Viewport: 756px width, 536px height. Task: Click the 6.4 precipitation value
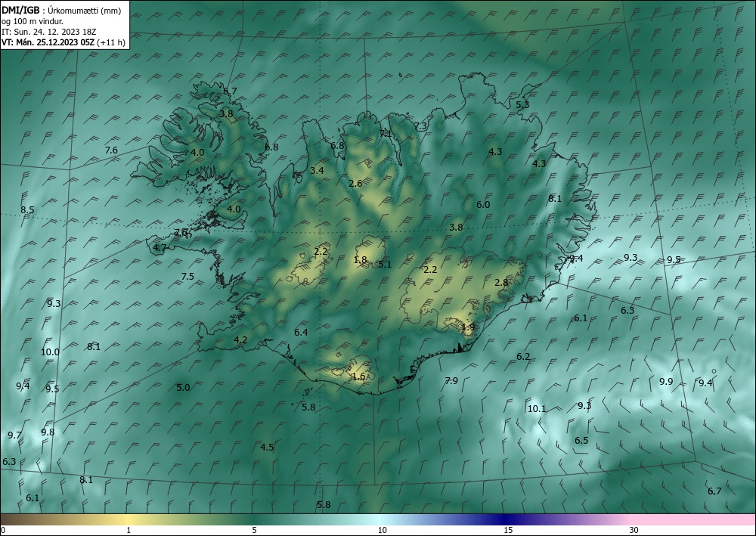(x=301, y=332)
